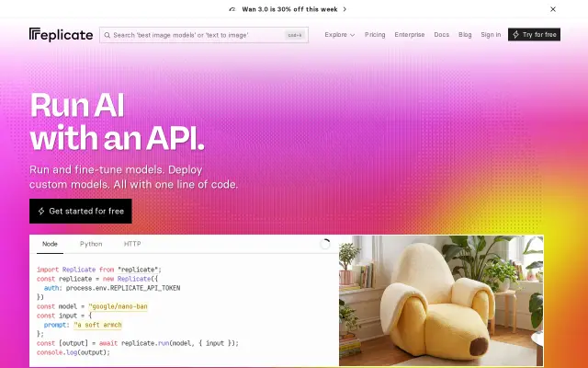The image size is (588, 368).
Task: Open the Enterprise page
Action: coord(410,35)
